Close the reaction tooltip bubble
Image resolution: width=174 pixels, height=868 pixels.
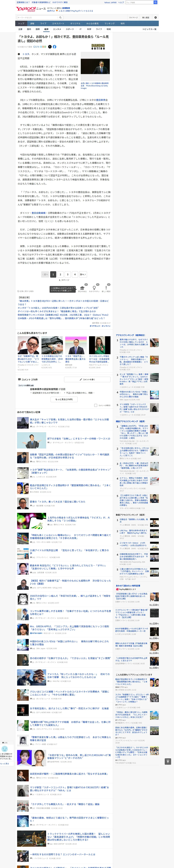coord(74,288)
